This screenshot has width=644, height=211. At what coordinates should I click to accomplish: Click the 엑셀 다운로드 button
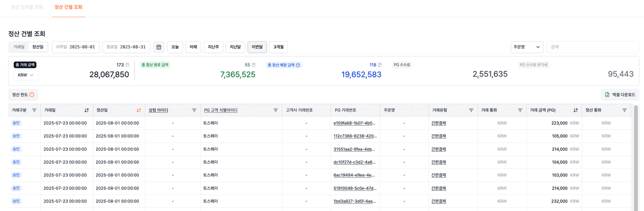pyautogui.click(x=620, y=94)
